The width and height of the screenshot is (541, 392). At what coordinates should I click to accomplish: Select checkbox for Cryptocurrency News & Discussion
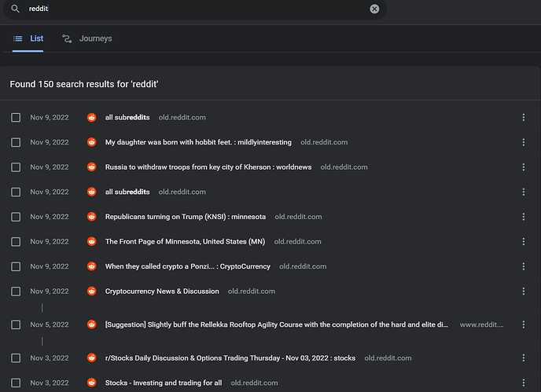coord(16,291)
